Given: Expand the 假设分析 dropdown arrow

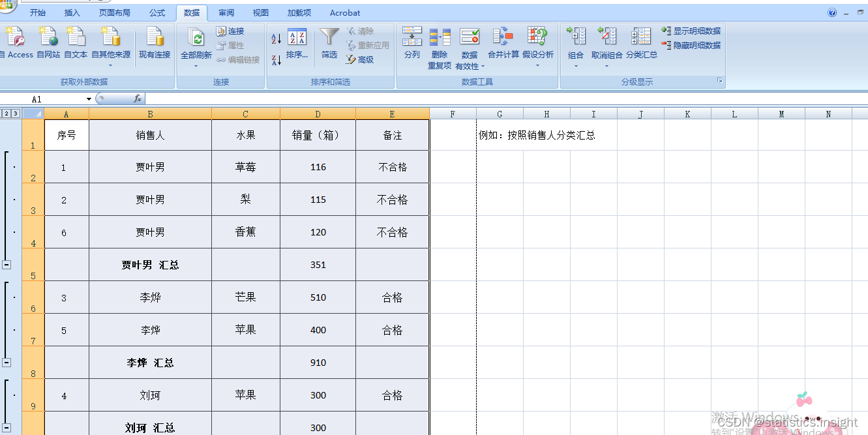Looking at the screenshot, I should (537, 65).
